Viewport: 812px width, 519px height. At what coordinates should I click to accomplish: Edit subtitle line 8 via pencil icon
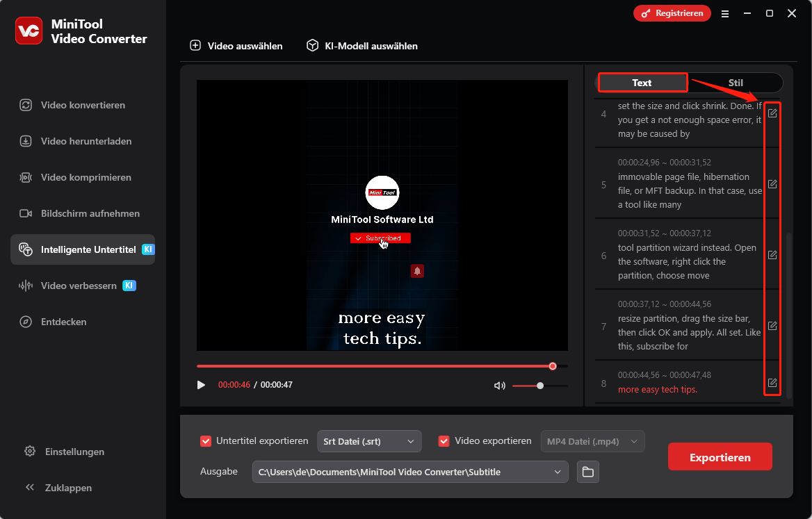[x=772, y=383]
